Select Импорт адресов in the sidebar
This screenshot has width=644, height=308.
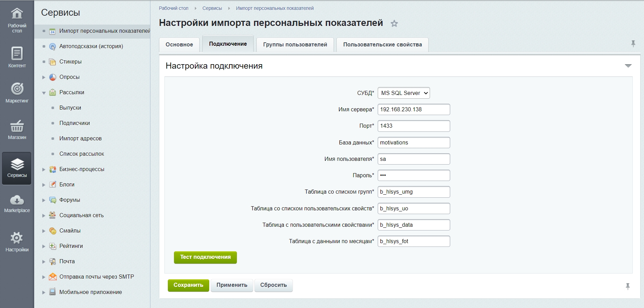pos(80,139)
